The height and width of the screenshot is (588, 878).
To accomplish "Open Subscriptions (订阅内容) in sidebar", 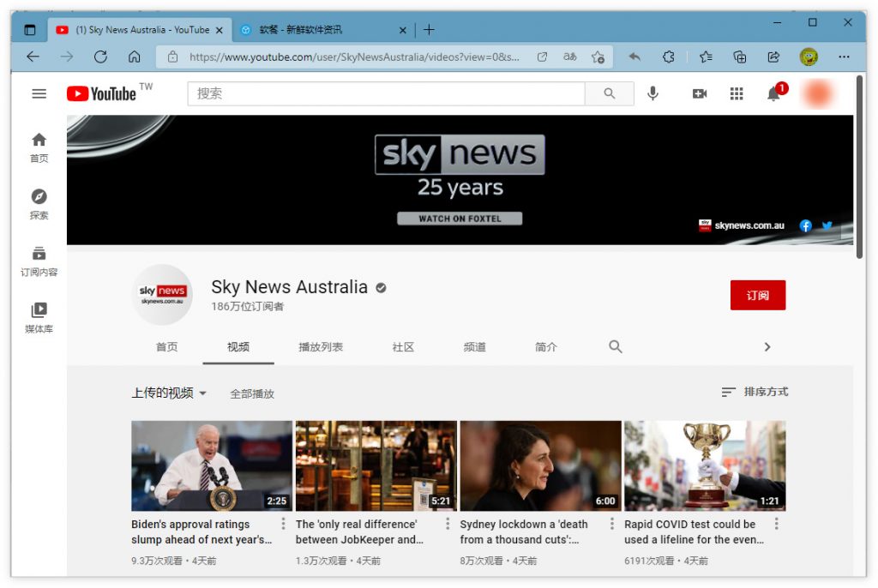I will pos(39,261).
